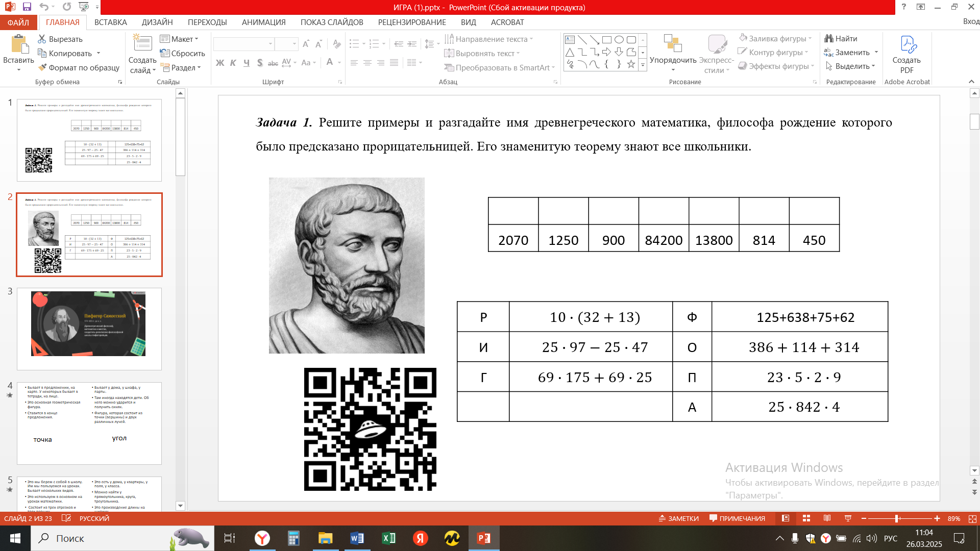Toggle underline (Ч) formatting

tap(247, 63)
